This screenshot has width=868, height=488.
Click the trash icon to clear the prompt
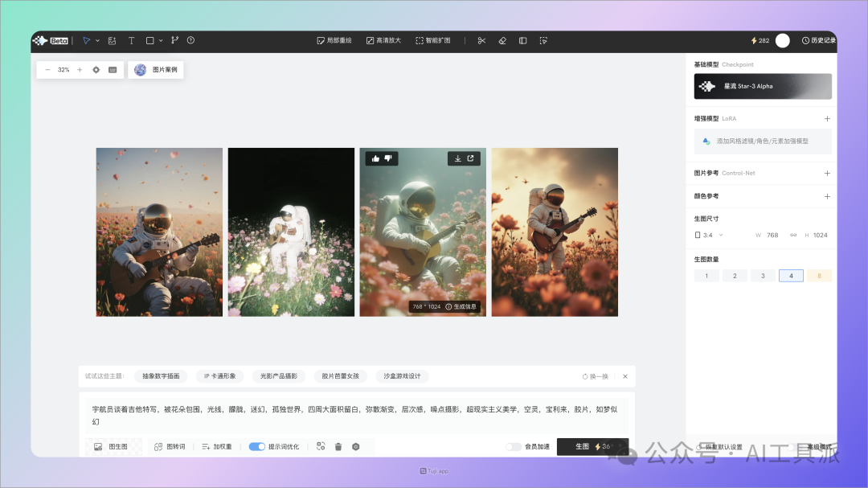click(x=338, y=446)
